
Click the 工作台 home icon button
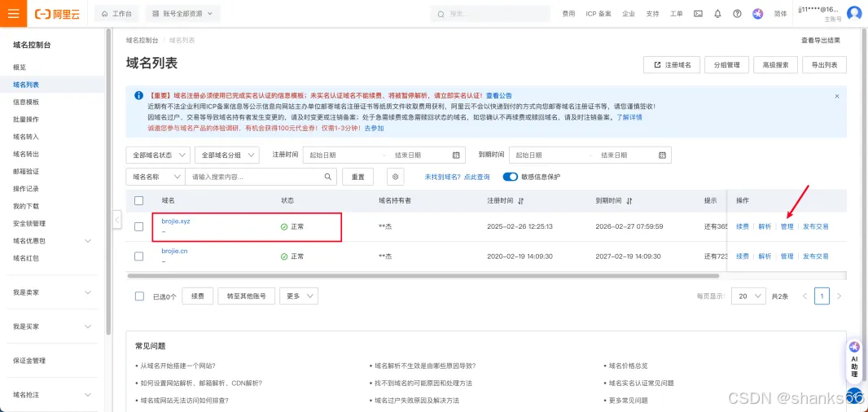116,14
